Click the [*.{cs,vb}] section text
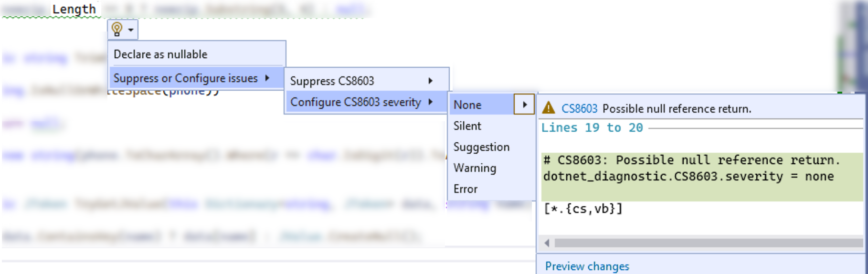The image size is (868, 274). 583,209
